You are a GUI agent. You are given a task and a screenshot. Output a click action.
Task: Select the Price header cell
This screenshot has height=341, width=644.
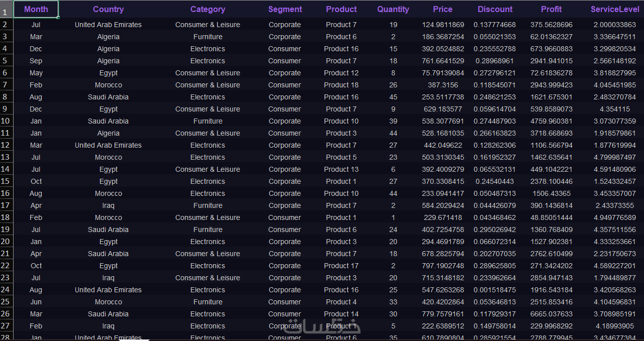click(x=443, y=9)
